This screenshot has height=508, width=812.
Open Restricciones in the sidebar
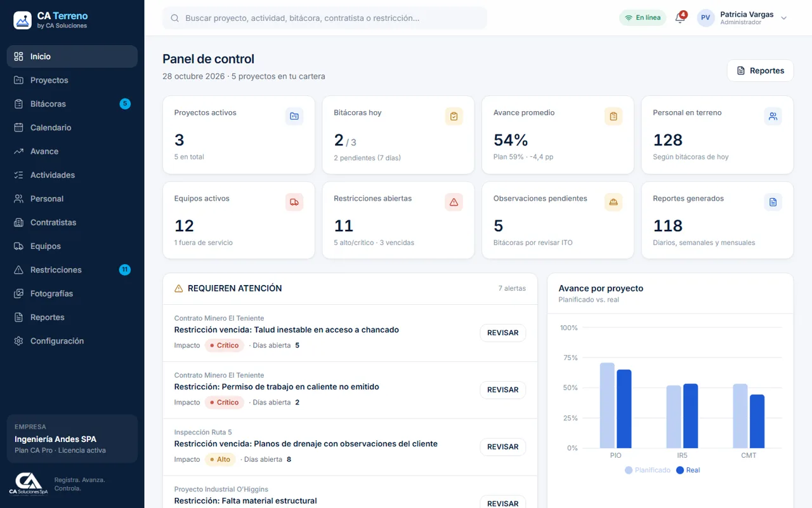(72, 270)
